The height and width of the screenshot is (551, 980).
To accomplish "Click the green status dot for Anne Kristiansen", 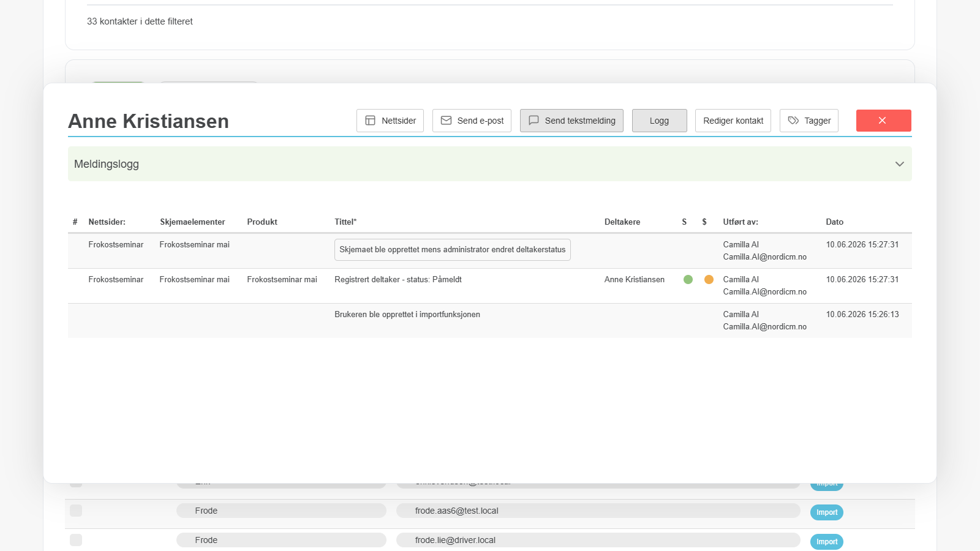I will tap(688, 280).
